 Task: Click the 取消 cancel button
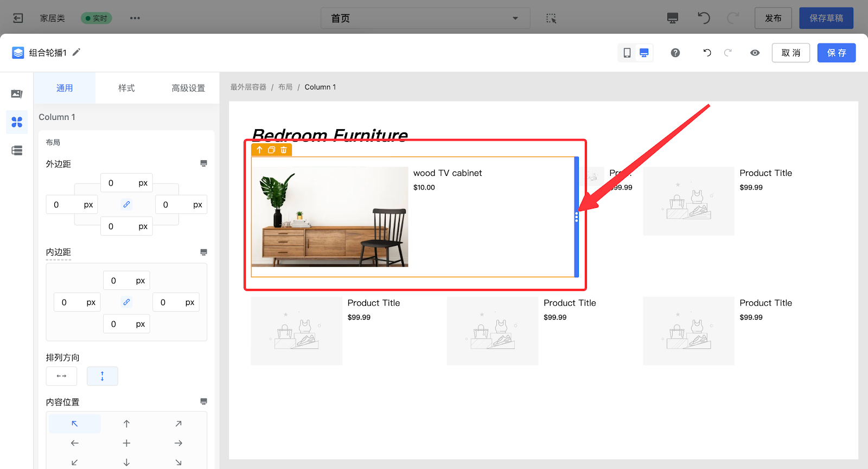click(x=790, y=53)
